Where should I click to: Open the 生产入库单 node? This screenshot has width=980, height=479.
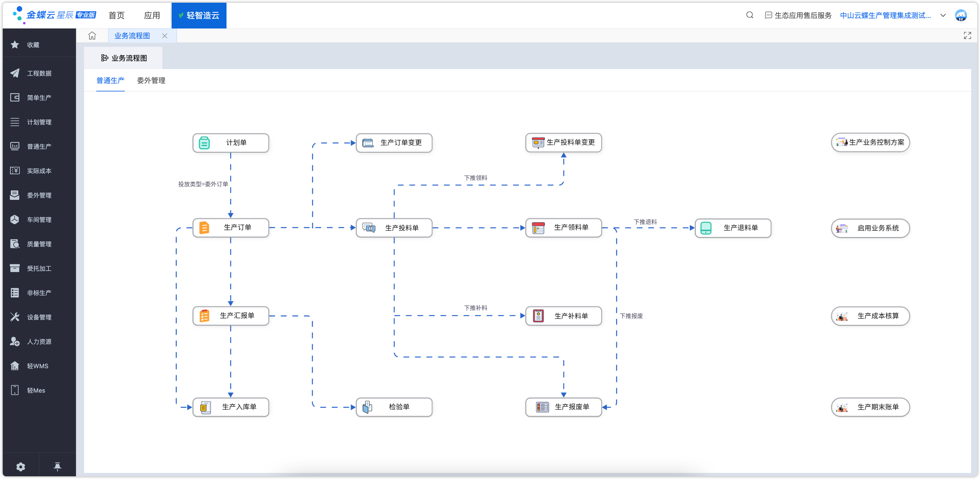coord(231,407)
